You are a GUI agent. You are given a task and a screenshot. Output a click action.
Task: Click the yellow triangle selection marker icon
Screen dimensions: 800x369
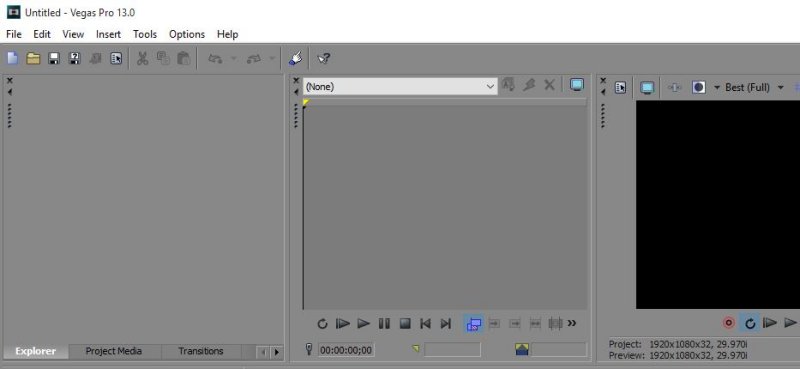pos(416,349)
